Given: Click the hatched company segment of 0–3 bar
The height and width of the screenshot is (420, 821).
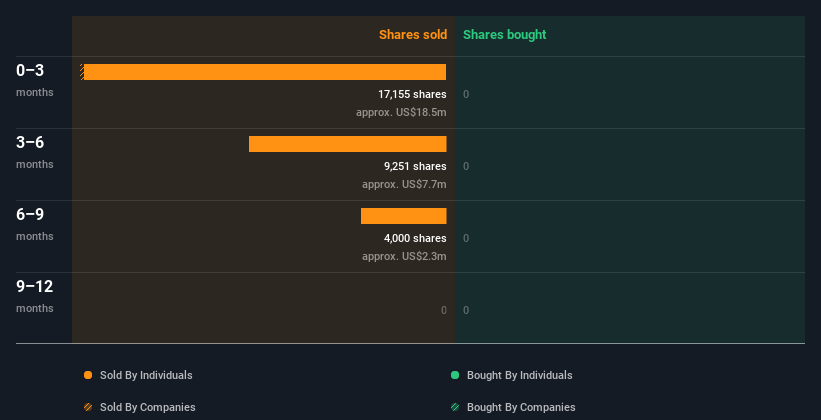Looking at the screenshot, I should [82, 72].
